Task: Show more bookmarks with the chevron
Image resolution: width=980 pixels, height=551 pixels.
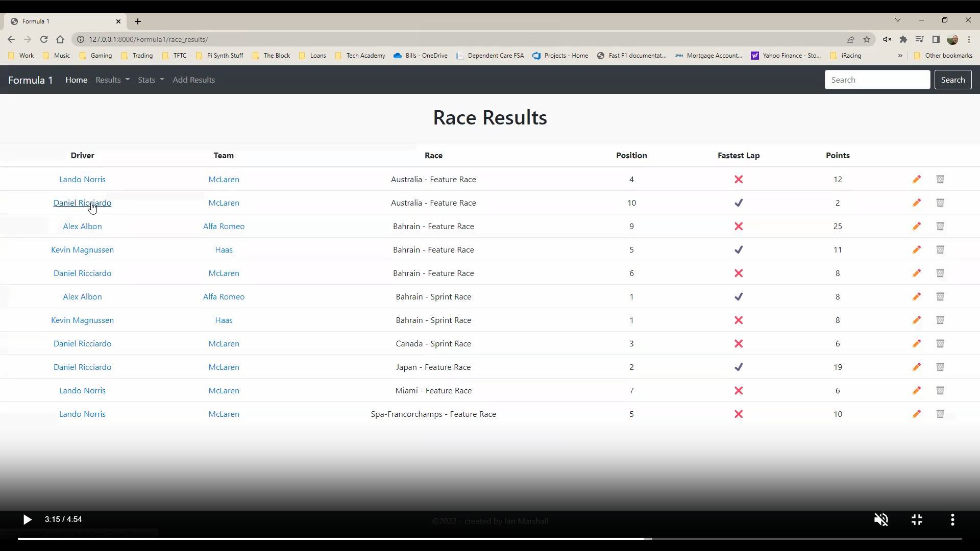Action: (x=900, y=56)
